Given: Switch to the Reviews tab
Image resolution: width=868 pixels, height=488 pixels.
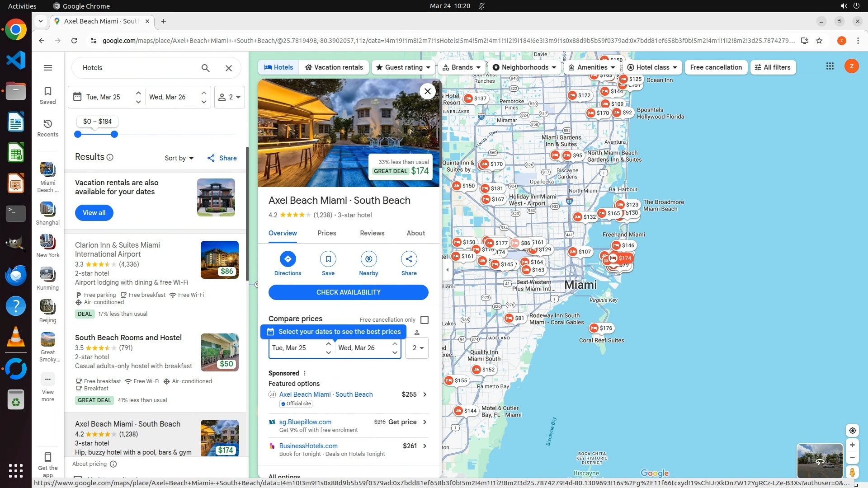Looking at the screenshot, I should pyautogui.click(x=372, y=233).
